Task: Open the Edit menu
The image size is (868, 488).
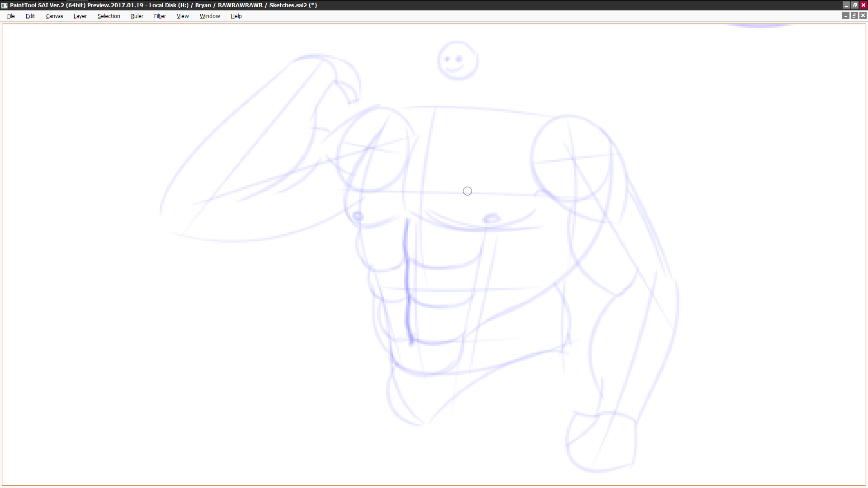Action: tap(30, 16)
